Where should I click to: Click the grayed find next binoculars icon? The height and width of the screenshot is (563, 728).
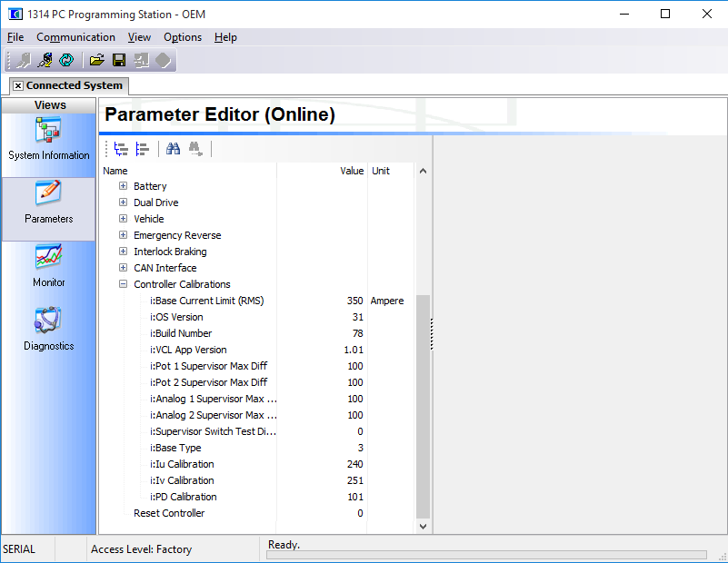click(x=195, y=149)
